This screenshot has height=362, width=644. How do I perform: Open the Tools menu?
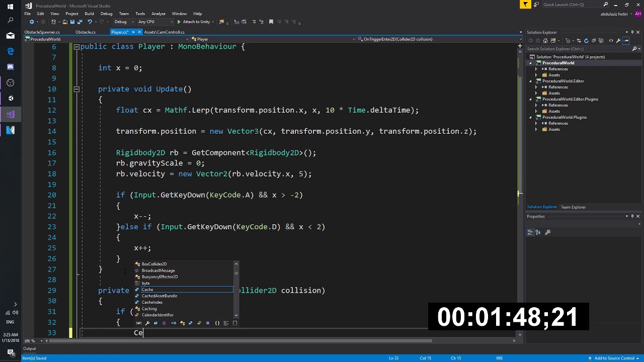140,14
